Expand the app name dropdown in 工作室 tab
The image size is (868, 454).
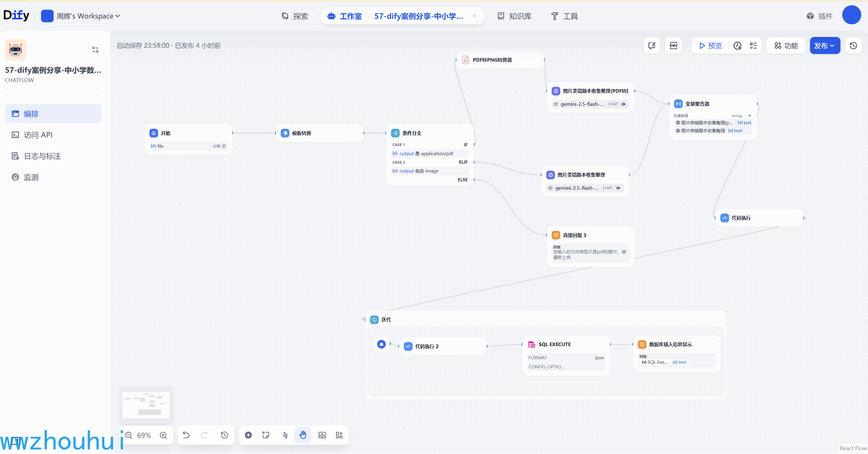click(x=474, y=16)
